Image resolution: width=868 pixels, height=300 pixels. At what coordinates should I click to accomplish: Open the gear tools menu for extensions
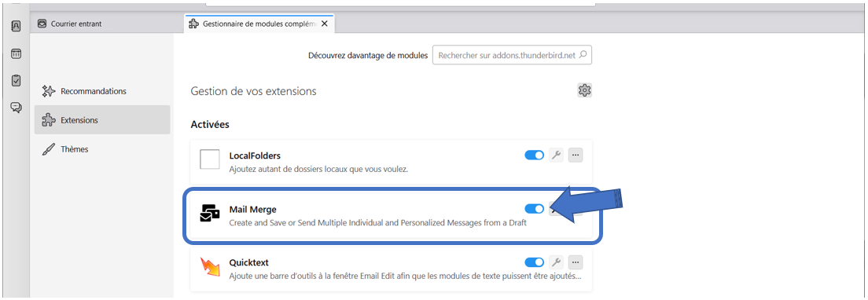(x=585, y=90)
